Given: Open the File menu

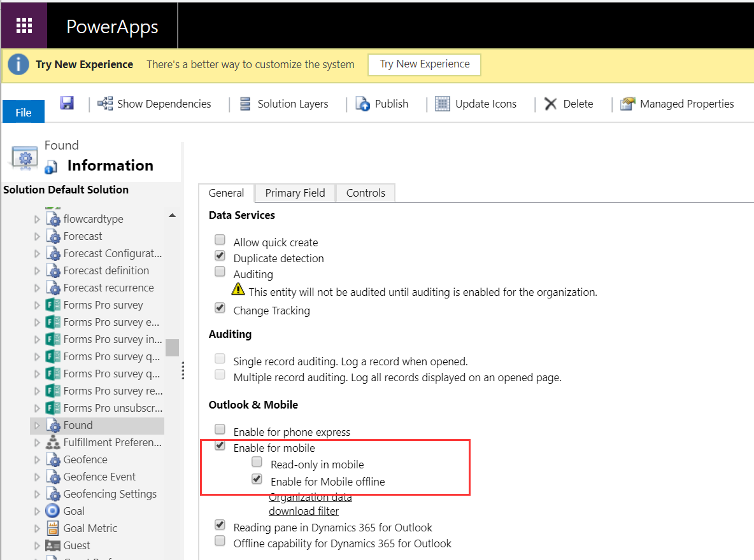Looking at the screenshot, I should [x=24, y=112].
